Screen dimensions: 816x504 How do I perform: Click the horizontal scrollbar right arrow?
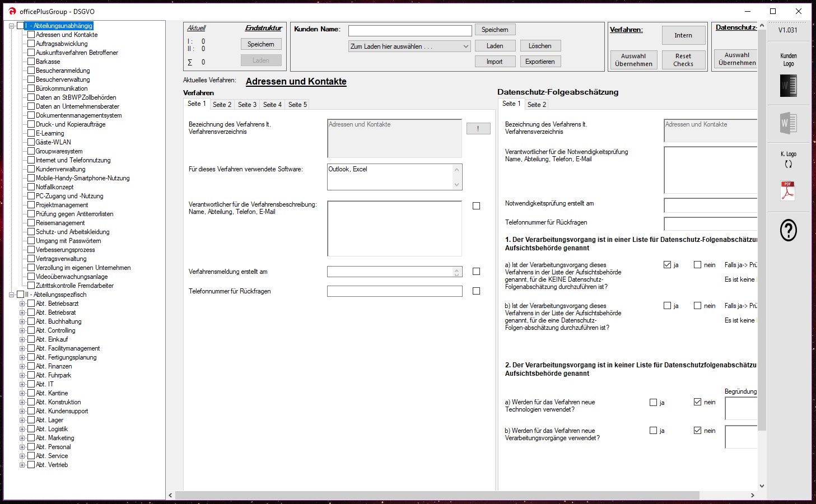(x=752, y=496)
